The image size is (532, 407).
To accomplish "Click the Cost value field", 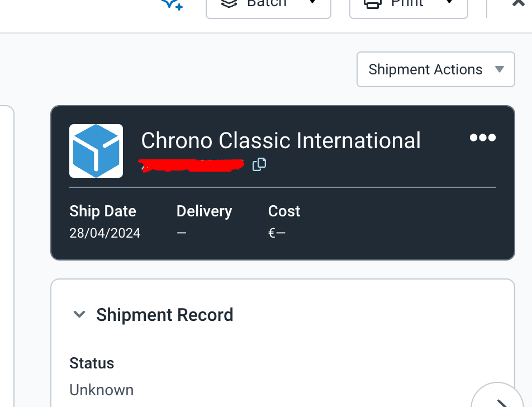I will tap(277, 233).
